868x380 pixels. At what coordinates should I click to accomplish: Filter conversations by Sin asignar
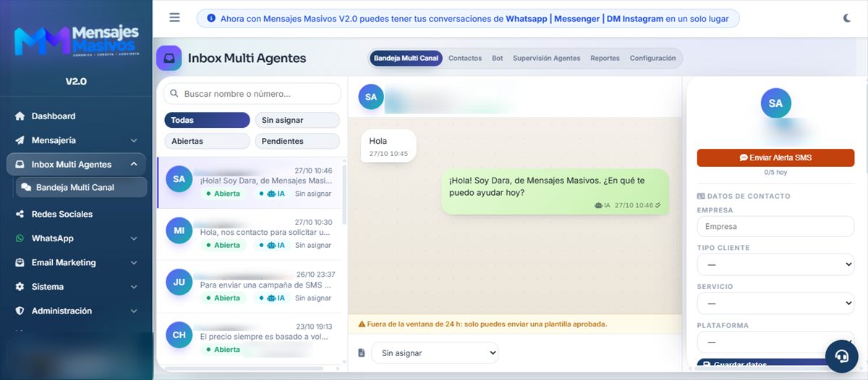tap(297, 120)
